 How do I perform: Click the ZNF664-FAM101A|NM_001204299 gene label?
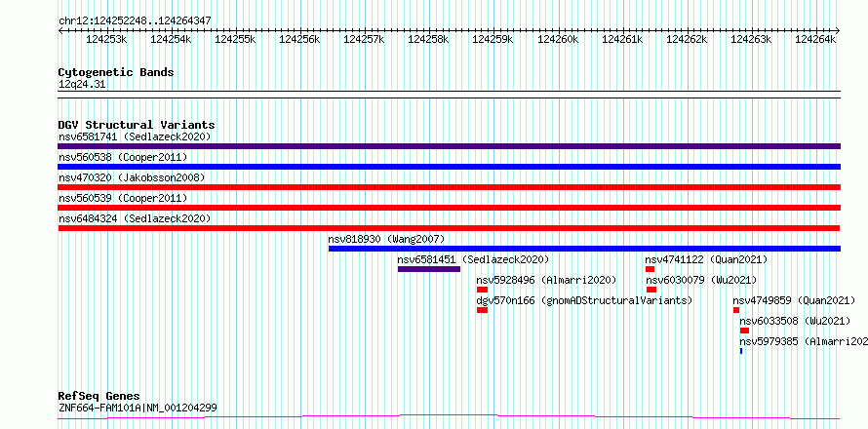138,409
